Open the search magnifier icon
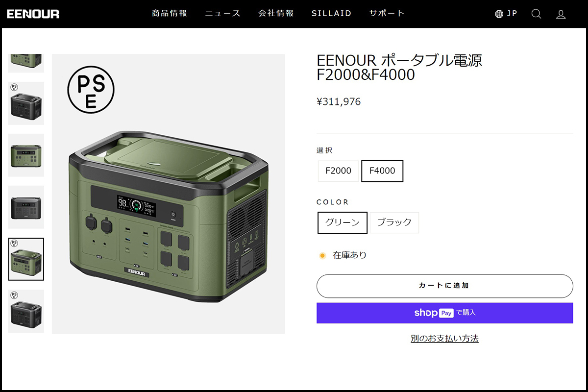Screen dimensions: 588x392 click(537, 14)
